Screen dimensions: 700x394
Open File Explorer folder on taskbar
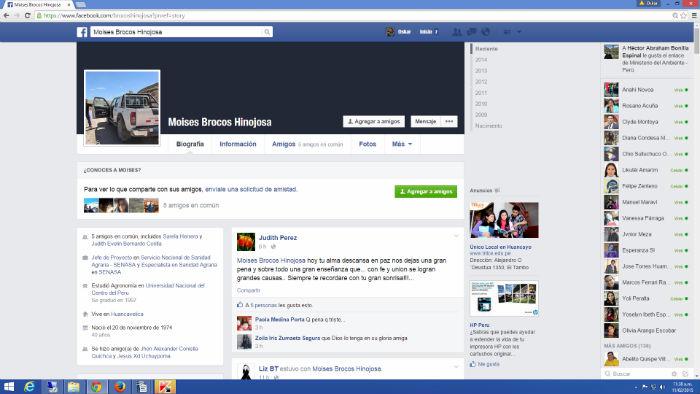point(73,386)
